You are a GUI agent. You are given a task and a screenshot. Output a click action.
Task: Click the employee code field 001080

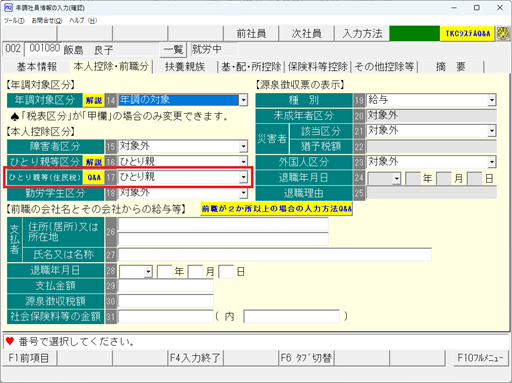tap(44, 49)
